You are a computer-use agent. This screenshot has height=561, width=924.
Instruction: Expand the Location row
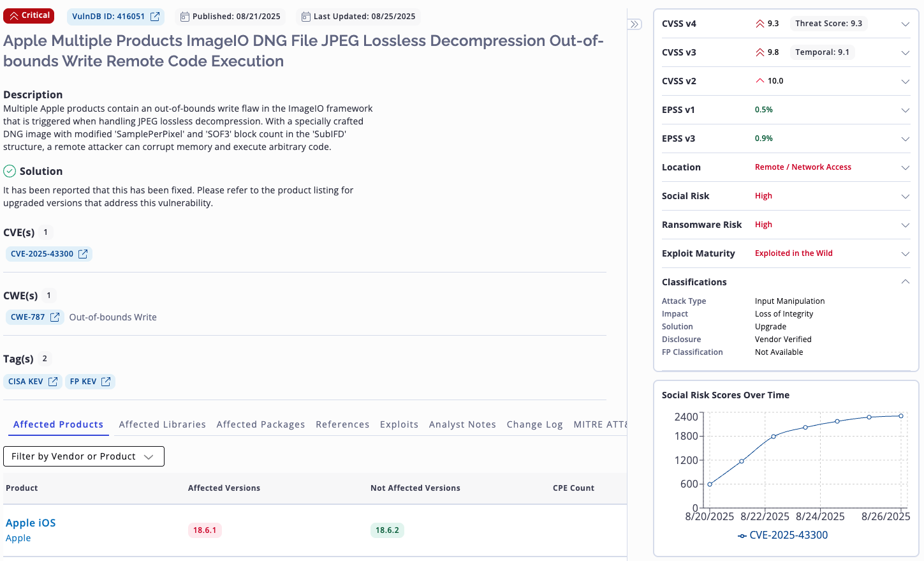(905, 167)
